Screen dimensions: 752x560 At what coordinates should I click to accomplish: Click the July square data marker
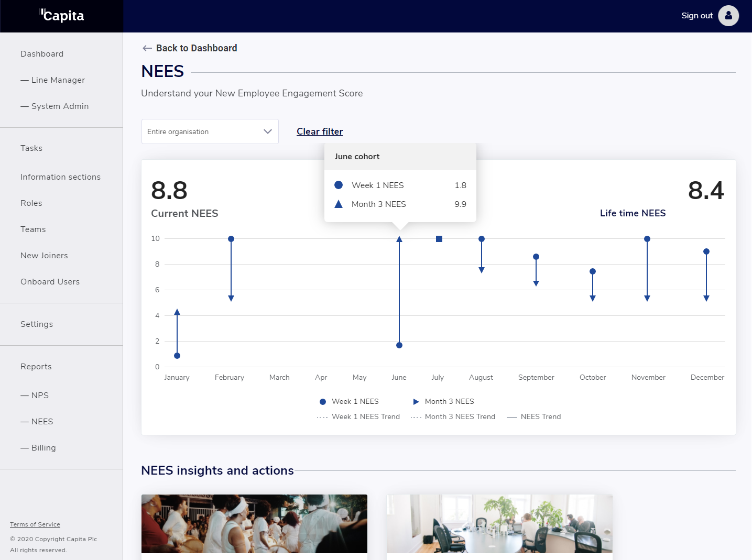pyautogui.click(x=439, y=239)
